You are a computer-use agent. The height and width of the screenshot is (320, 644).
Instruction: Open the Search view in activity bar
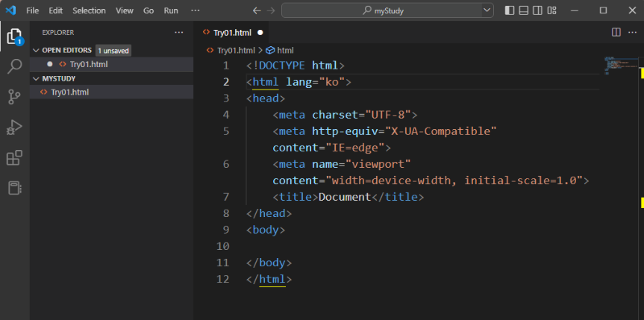point(14,66)
